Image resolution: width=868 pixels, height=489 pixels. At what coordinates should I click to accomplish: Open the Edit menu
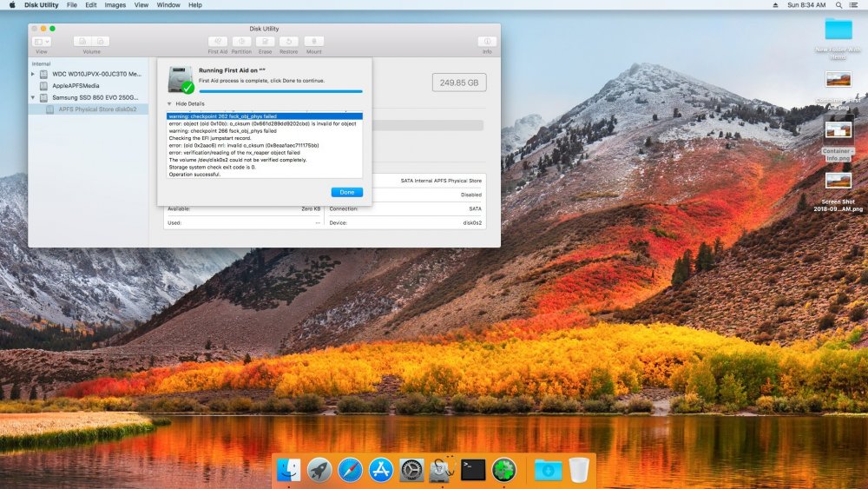tap(91, 5)
